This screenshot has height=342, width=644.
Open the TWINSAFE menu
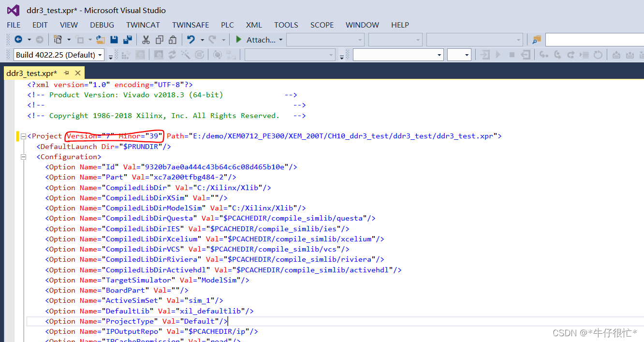[190, 25]
